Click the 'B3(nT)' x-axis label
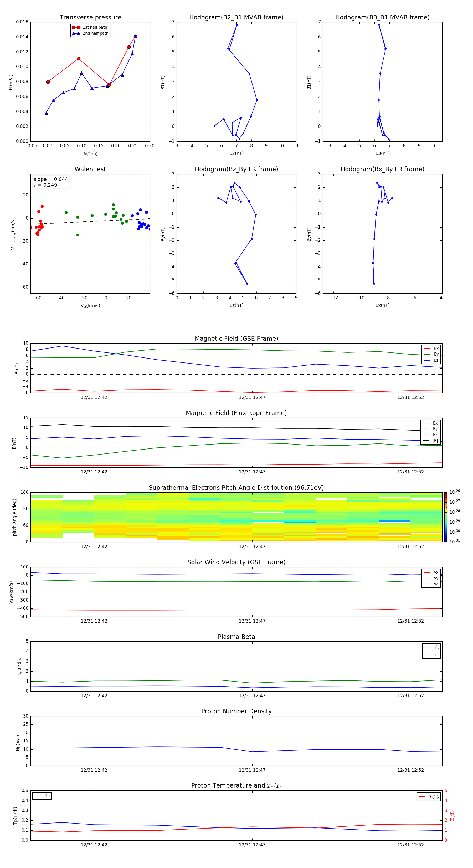Image resolution: width=473 pixels, height=868 pixels. tap(382, 153)
